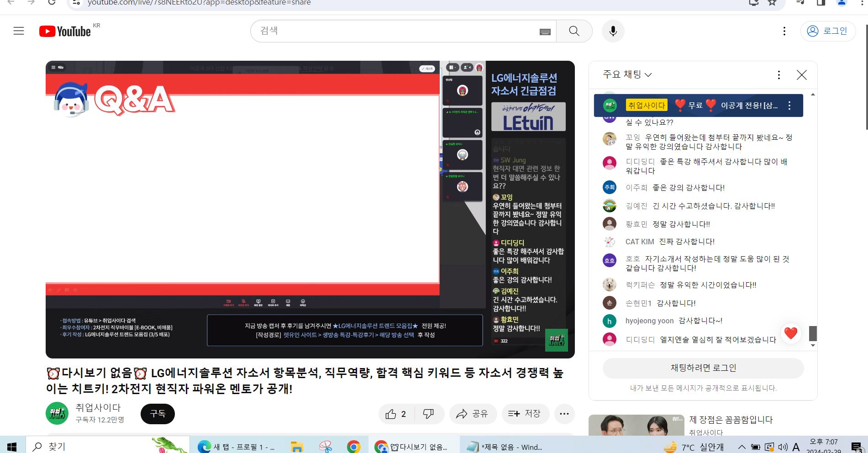Open the pinned 취업사이다 message options menu

(x=789, y=105)
